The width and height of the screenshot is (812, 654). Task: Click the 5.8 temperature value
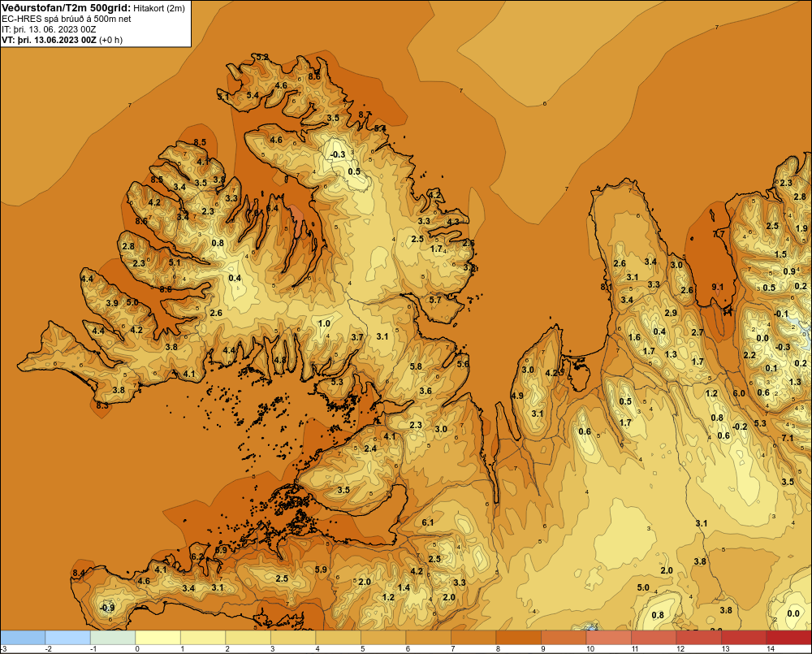pyautogui.click(x=416, y=366)
